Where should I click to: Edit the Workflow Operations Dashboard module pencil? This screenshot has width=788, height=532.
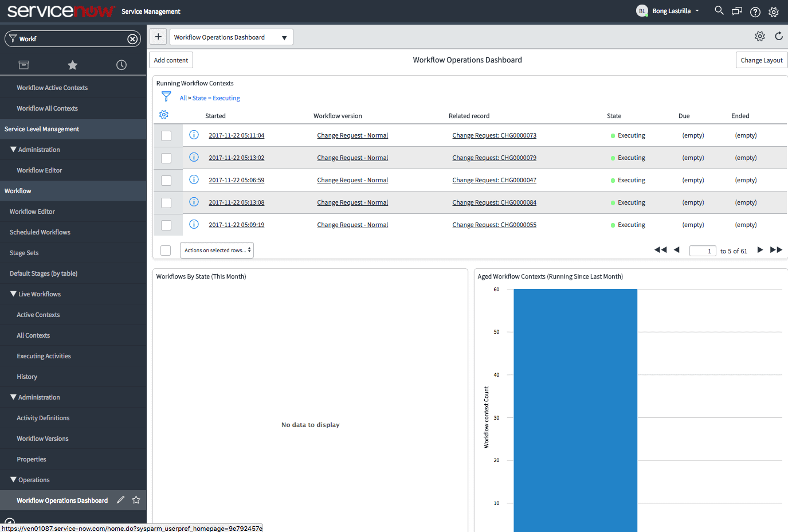(x=120, y=500)
